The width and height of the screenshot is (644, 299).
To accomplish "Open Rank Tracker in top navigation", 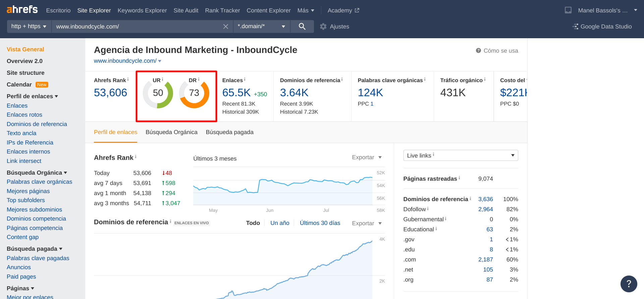I will coord(222,10).
